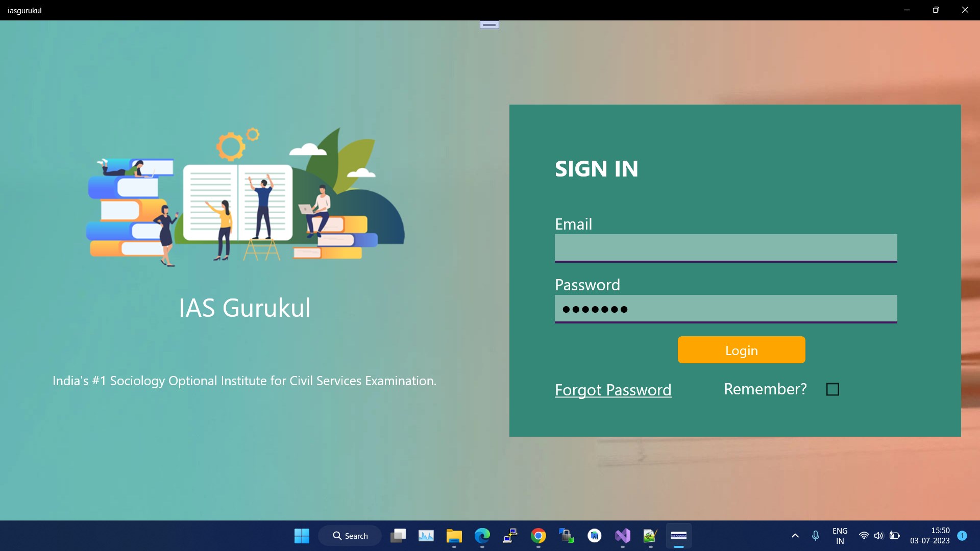The width and height of the screenshot is (980, 551).
Task: Open the Forgot Password link
Action: tap(613, 390)
